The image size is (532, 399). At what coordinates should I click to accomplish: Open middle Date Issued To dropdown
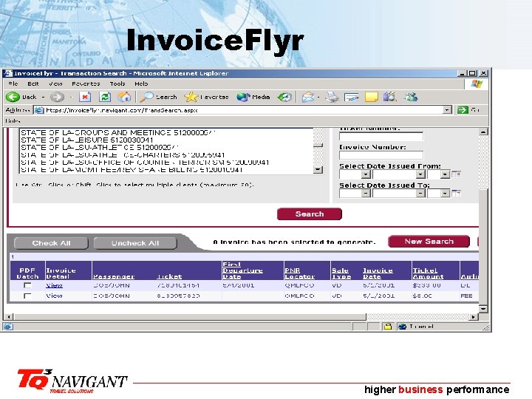click(420, 194)
